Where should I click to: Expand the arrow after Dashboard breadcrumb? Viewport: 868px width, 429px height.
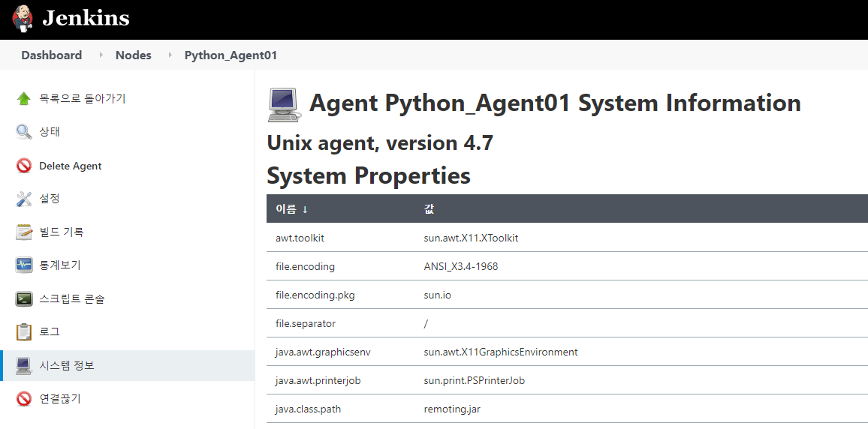pos(101,55)
